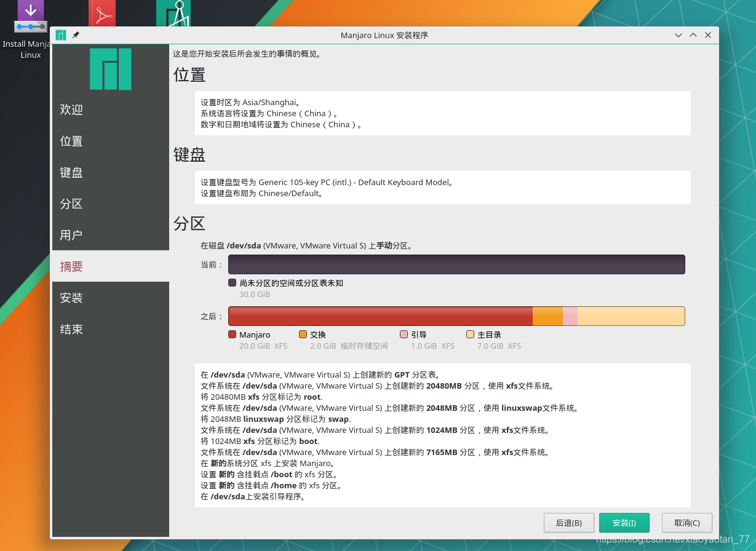Screen dimensions: 756x551
Task: Click the cream 主目录 legend swatch
Action: 470,335
